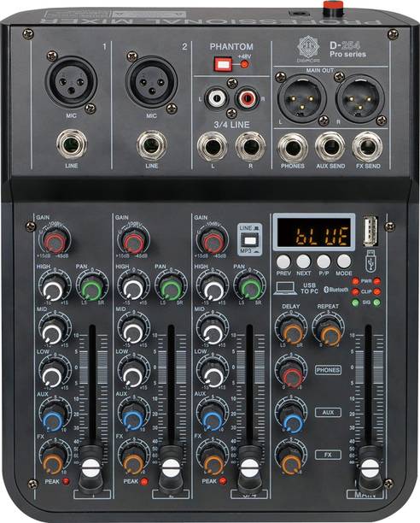Screen dimensions: 420x523
Task: Move the channel 1 fader
Action: tap(91, 467)
